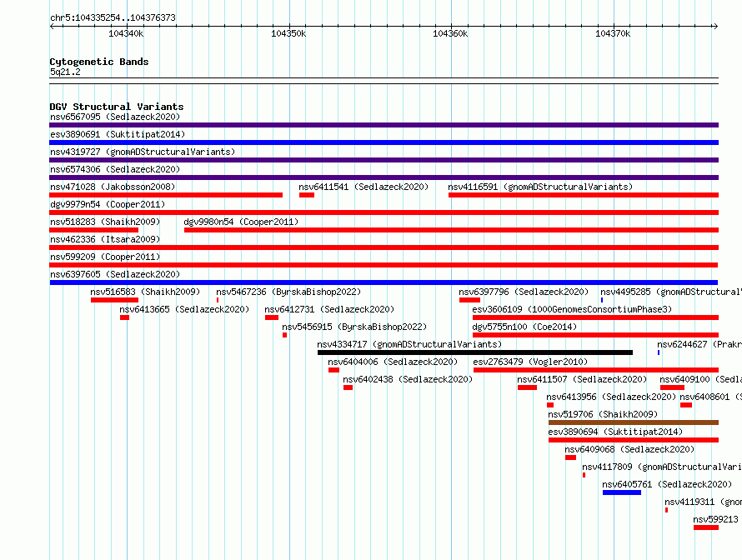Open nsv4319727 (gnomADStructuralVariants) variant
Screen dimensions: 742x560
tap(143, 152)
